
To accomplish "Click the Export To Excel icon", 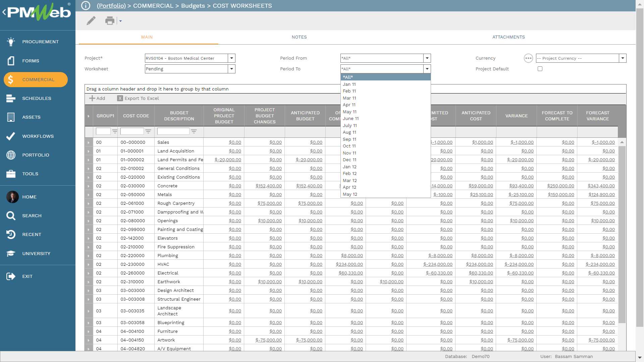I will click(120, 98).
